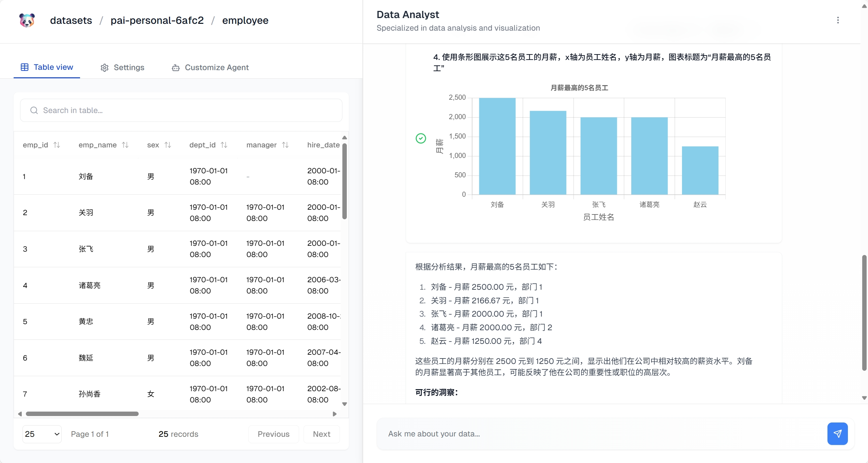Click the table horizontal scrollbar thumb
868x463 pixels.
82,414
